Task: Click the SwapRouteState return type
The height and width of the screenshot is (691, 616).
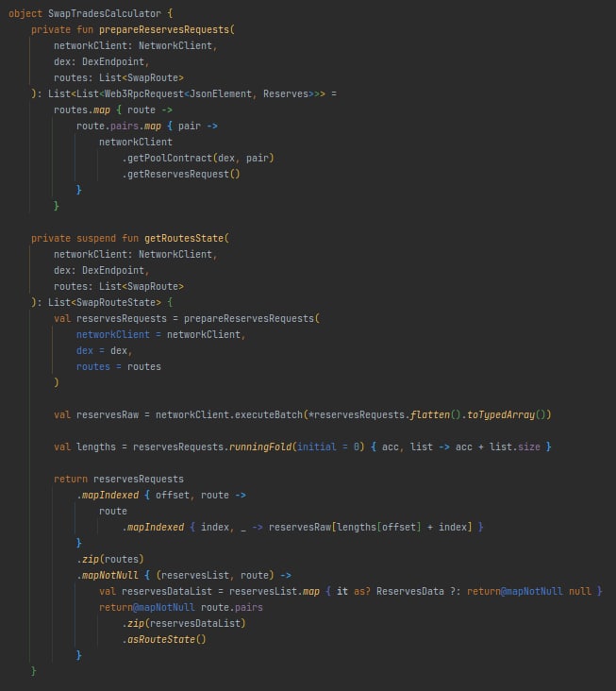Action: click(x=116, y=302)
